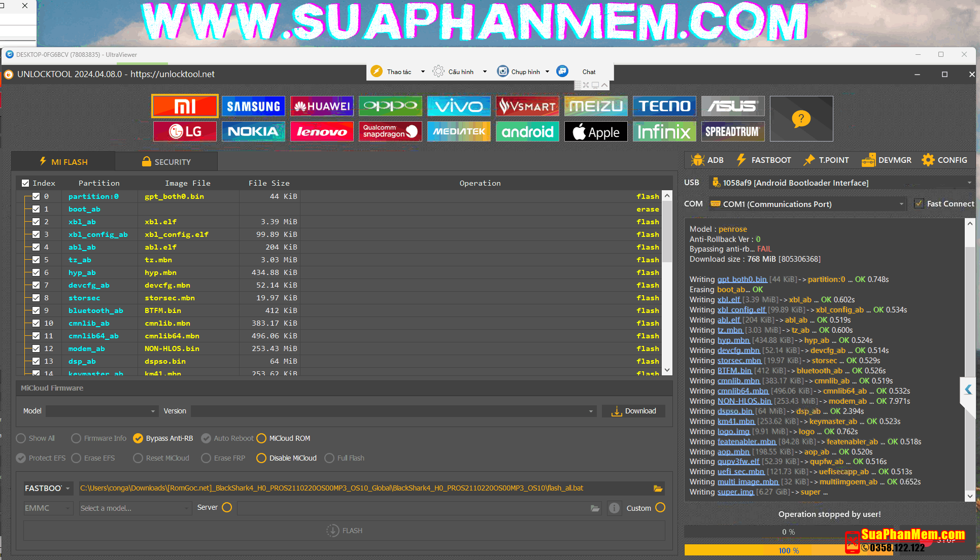Select the Samsung brand icon

253,106
